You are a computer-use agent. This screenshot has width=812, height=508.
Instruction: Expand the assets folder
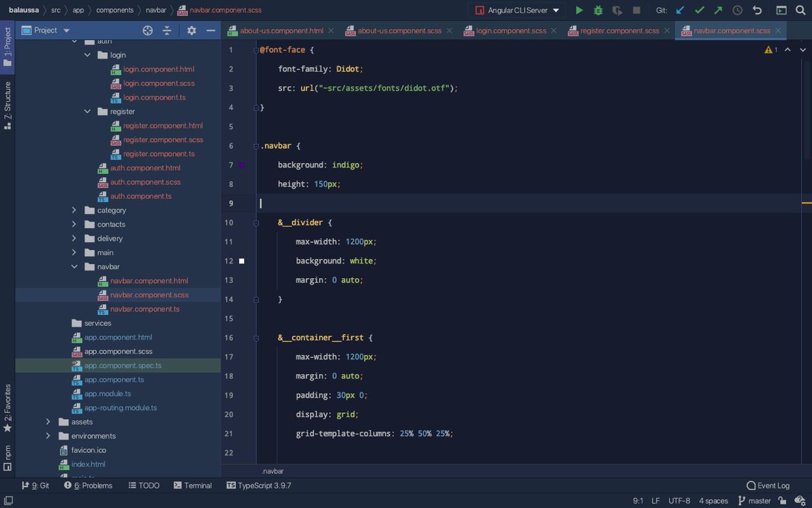(x=48, y=422)
